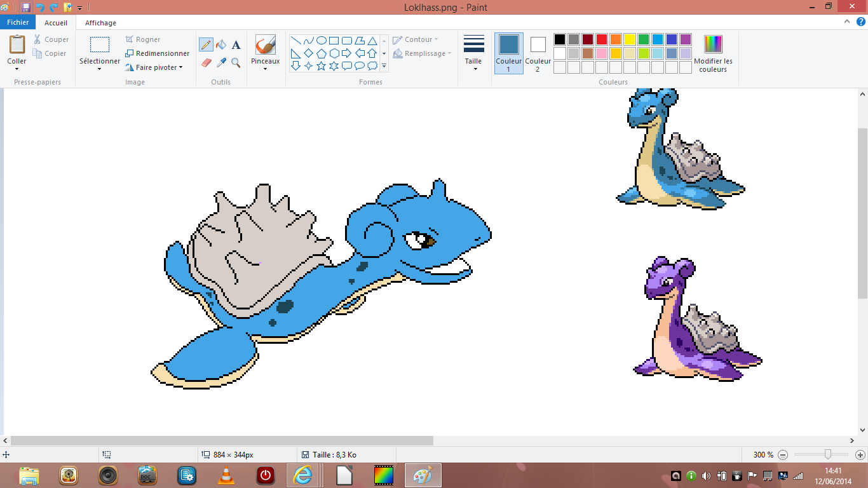Open VLC media player from taskbar

(x=225, y=475)
